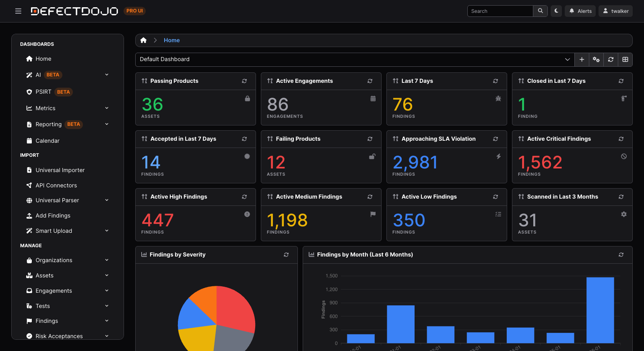Open the 36 passing assets count

(x=153, y=105)
